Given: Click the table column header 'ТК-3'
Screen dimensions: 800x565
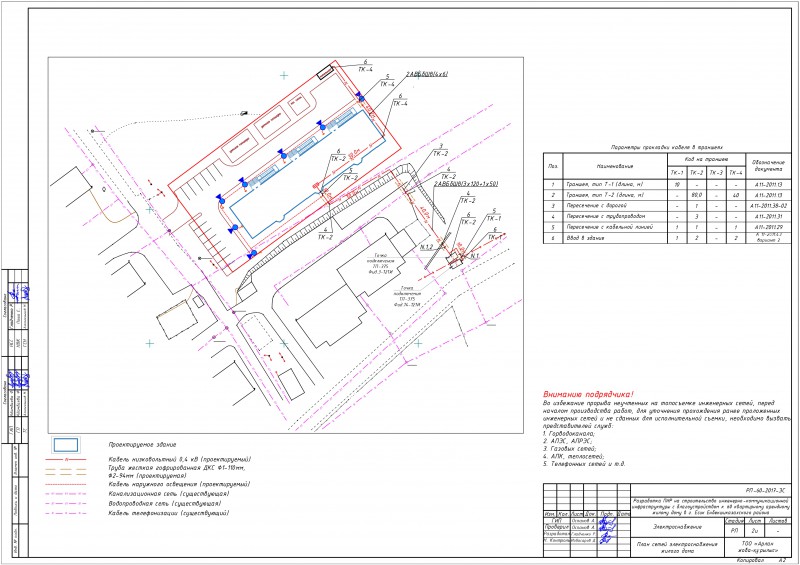Looking at the screenshot, I should pos(716,173).
